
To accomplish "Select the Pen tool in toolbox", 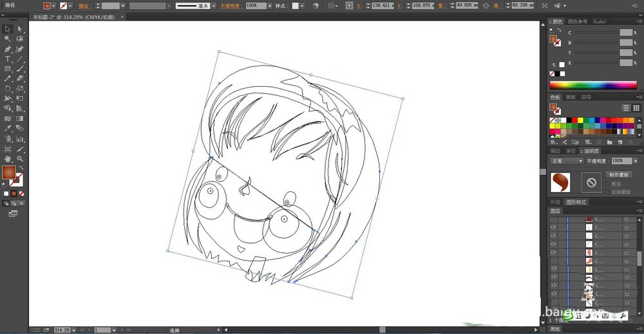I will click(x=7, y=49).
